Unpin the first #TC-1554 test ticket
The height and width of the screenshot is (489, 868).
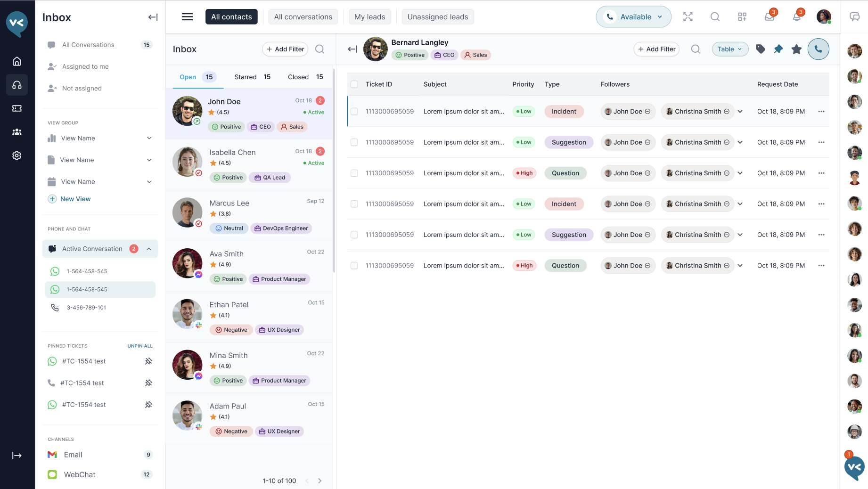coord(148,361)
